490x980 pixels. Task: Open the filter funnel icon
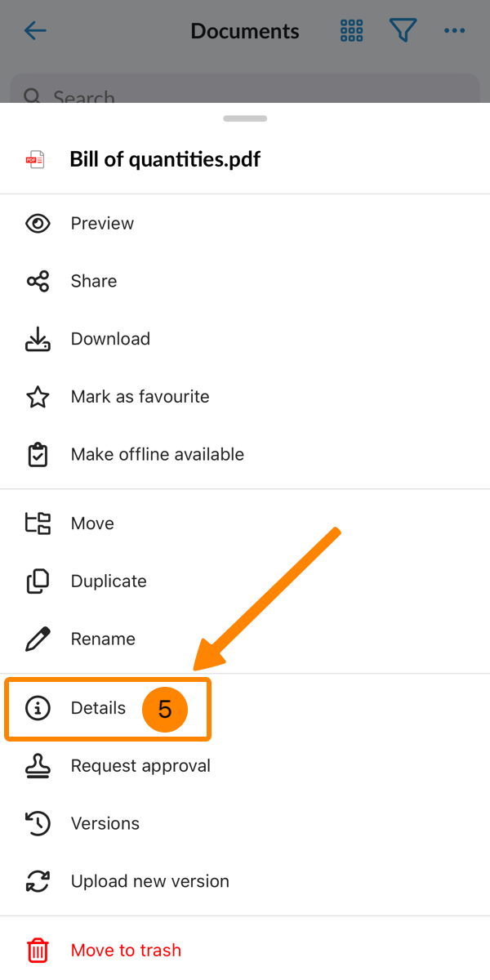tap(403, 31)
